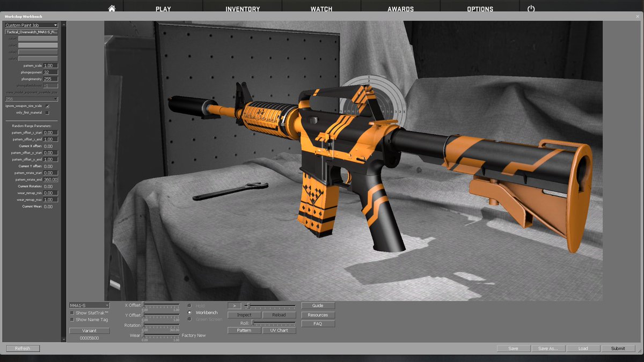
Task: Pick the color1 swatch
Action: pyautogui.click(x=38, y=46)
